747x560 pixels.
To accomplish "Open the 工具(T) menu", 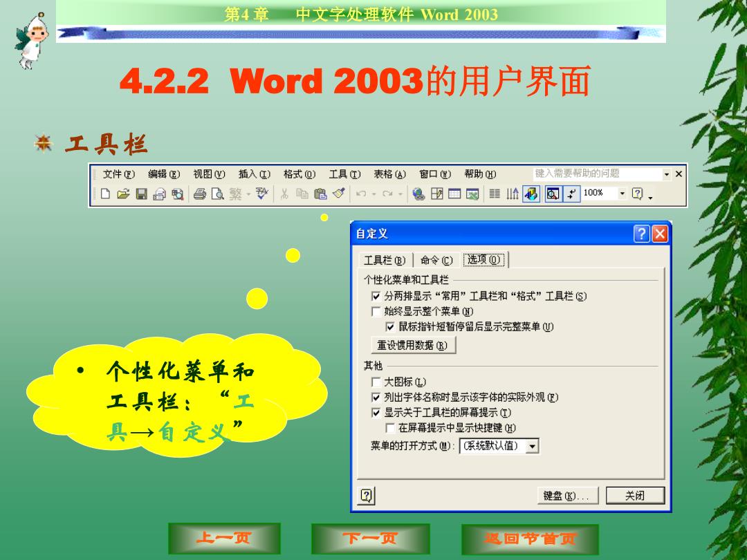I will tap(344, 174).
